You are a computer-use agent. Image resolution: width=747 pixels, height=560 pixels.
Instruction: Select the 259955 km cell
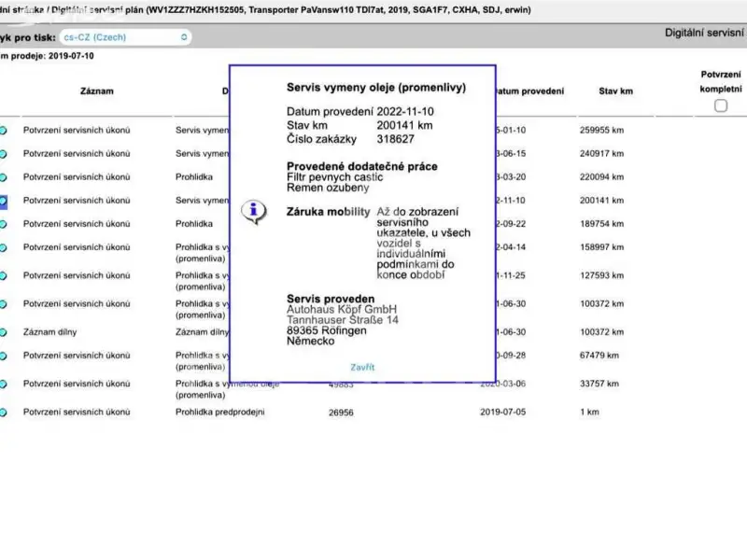601,130
